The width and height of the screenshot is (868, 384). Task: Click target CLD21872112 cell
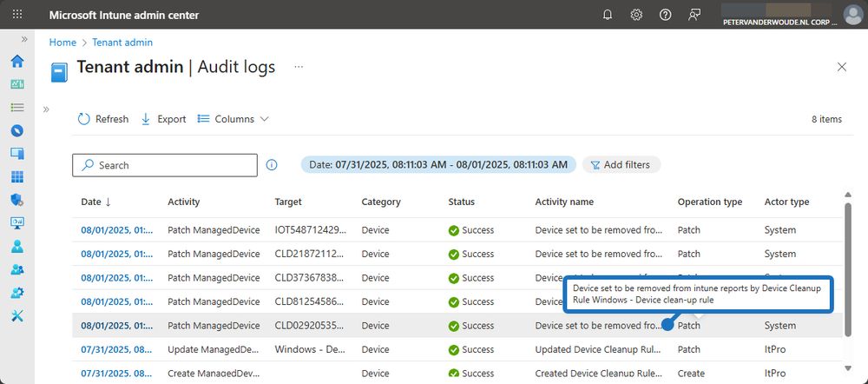coord(310,254)
